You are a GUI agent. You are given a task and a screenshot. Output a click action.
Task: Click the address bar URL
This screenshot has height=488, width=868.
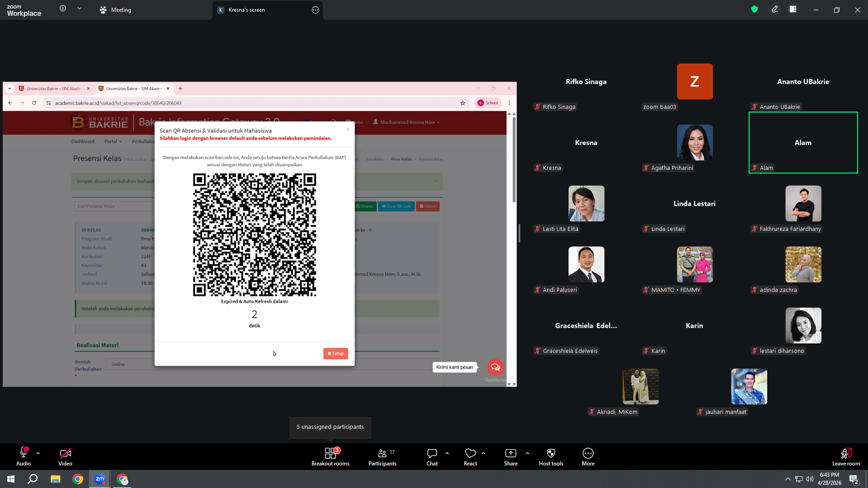(118, 103)
